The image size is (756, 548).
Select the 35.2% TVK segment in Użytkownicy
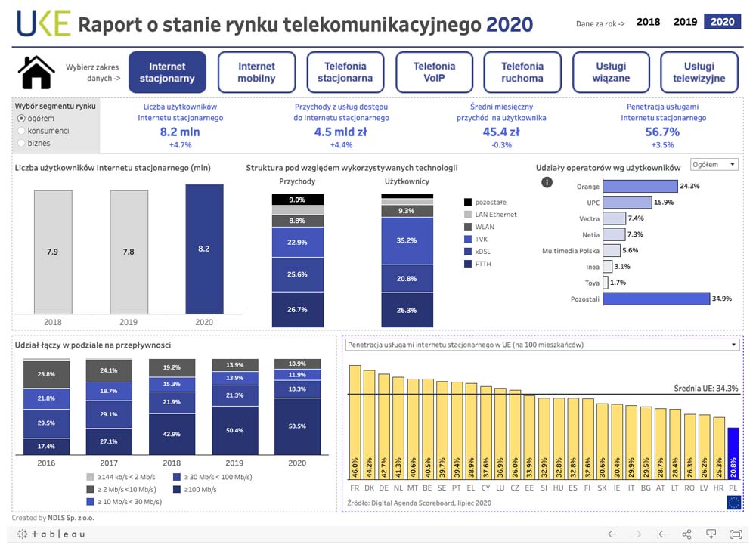[407, 240]
